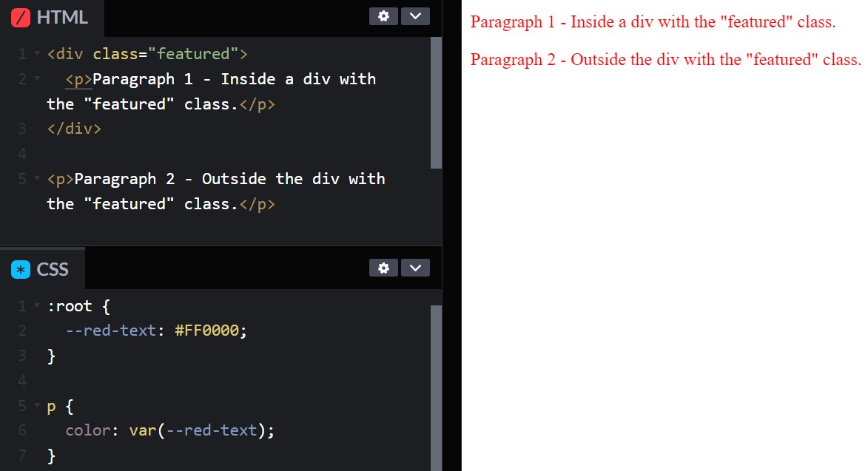Viewport: 868px width, 471px height.
Task: Click the CSS editor vertical scrollbar
Action: [436, 388]
